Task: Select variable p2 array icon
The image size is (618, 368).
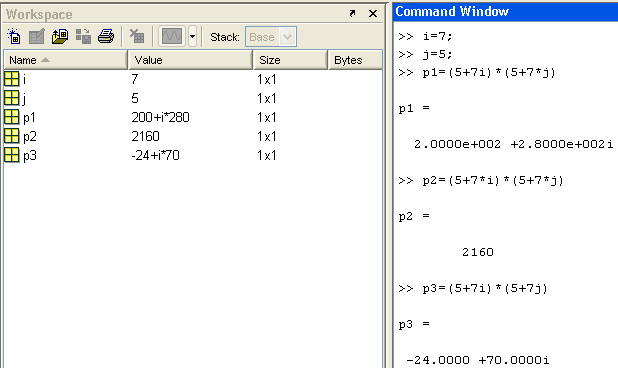Action: point(11,136)
